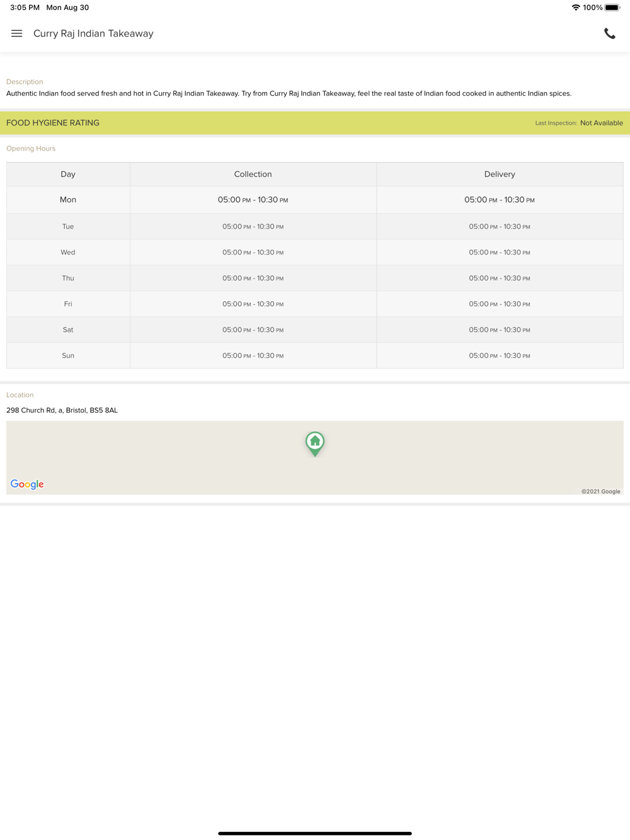Screen dimensions: 630x840
Task: Click the Thu row day cell
Action: 68,278
